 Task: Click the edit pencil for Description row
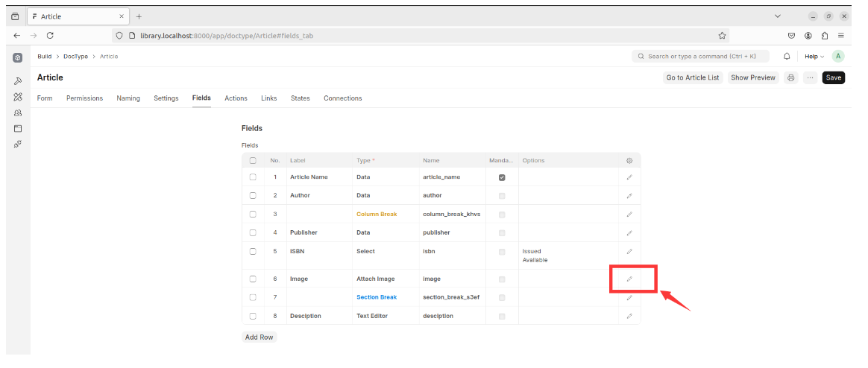pos(629,316)
